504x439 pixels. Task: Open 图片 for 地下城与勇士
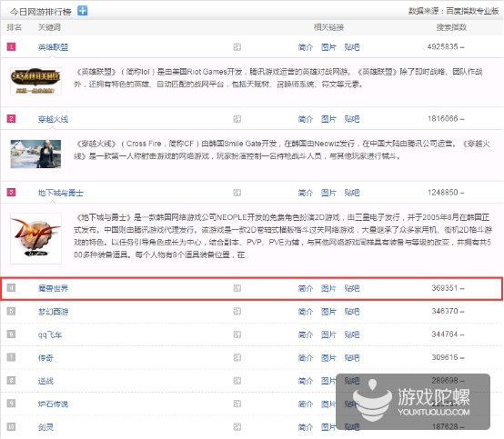328,193
